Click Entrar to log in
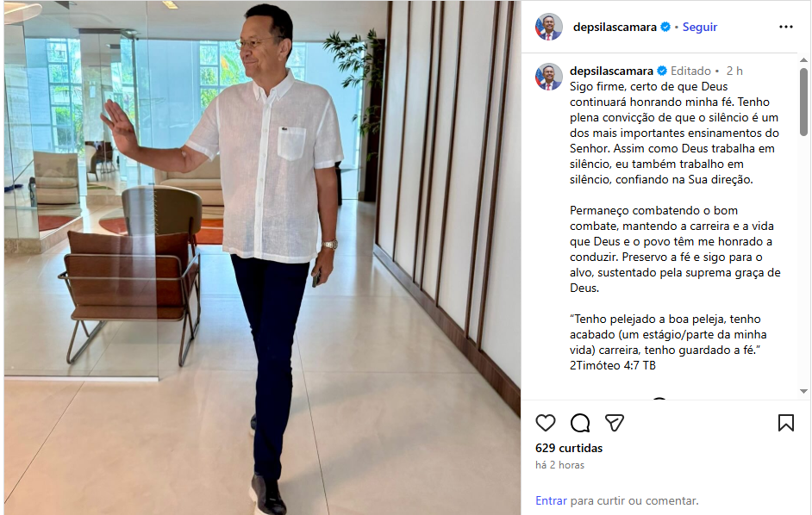The image size is (812, 515). tap(551, 500)
